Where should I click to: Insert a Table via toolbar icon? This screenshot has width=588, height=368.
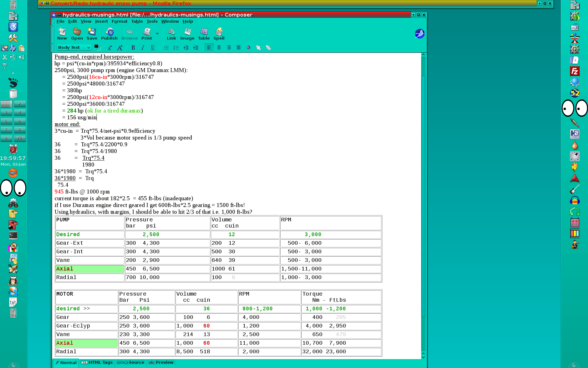pyautogui.click(x=204, y=34)
